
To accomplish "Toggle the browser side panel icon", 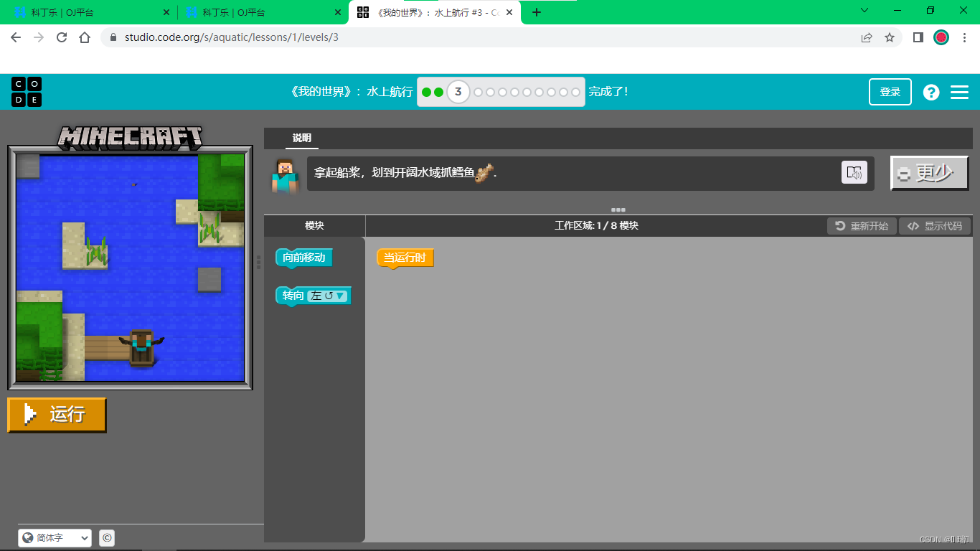I will pyautogui.click(x=918, y=37).
